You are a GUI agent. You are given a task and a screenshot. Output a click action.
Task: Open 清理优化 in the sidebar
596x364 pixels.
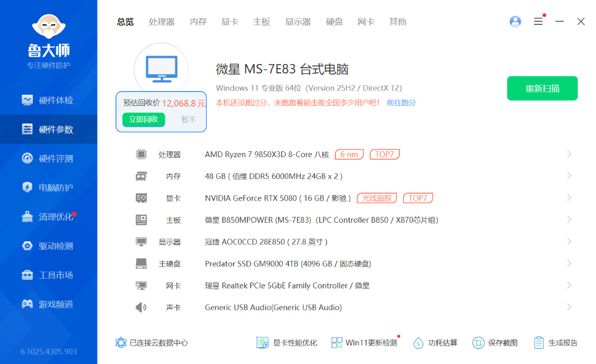coord(48,217)
